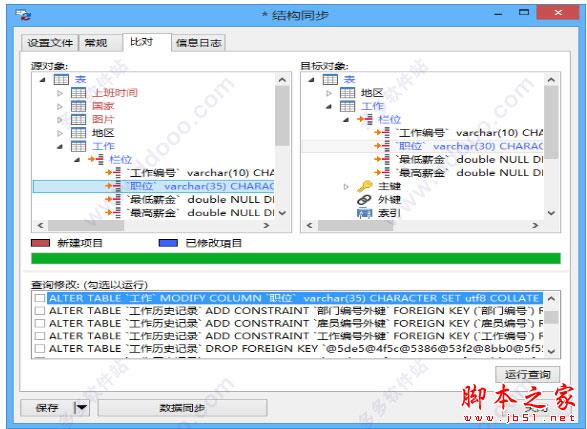This screenshot has width=587, height=429.
Task: Click the 上班时间 table icon in source tree
Action: 79,93
